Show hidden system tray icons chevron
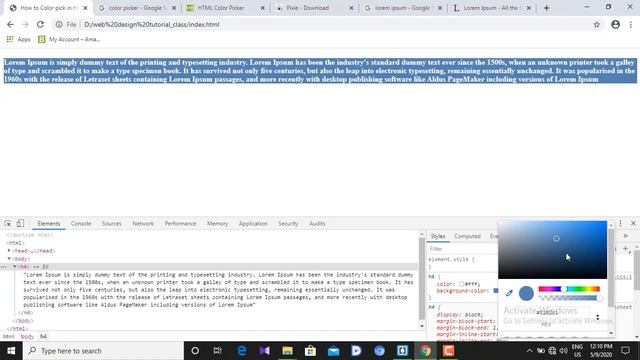The height and width of the screenshot is (360, 640). pos(529,351)
